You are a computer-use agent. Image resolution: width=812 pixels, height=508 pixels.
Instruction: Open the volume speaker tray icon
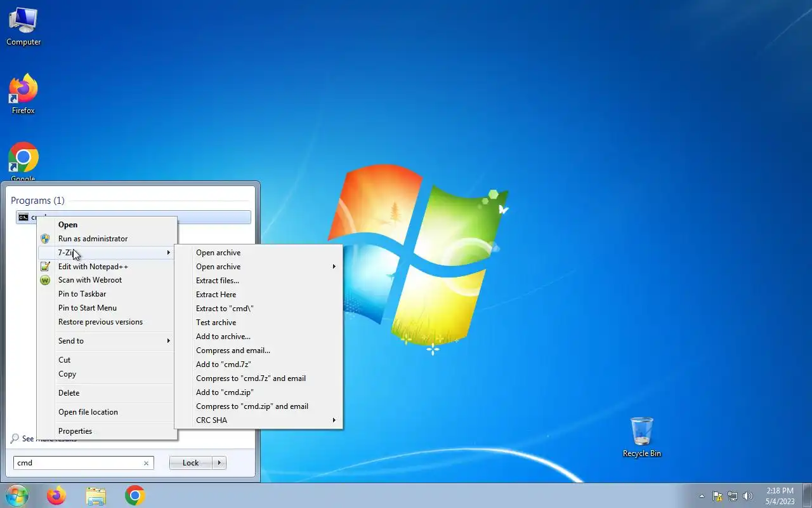(748, 496)
